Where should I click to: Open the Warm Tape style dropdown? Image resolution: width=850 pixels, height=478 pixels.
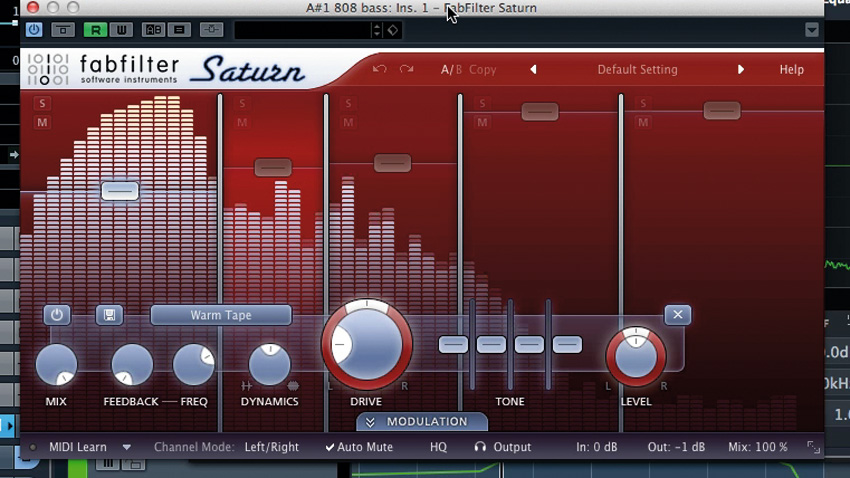(x=221, y=315)
